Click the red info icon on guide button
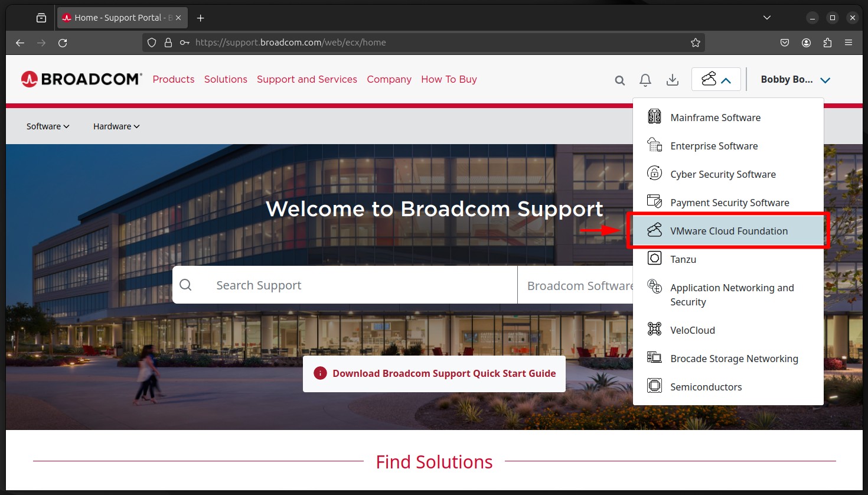 click(320, 373)
